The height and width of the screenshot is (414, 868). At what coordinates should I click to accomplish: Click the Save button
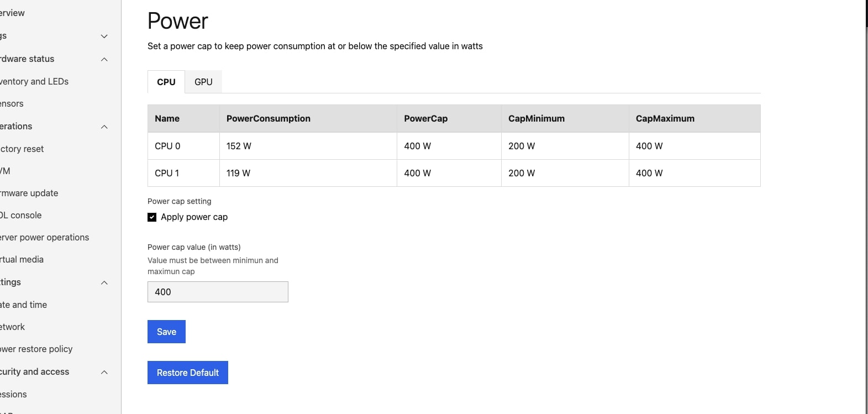click(x=166, y=332)
